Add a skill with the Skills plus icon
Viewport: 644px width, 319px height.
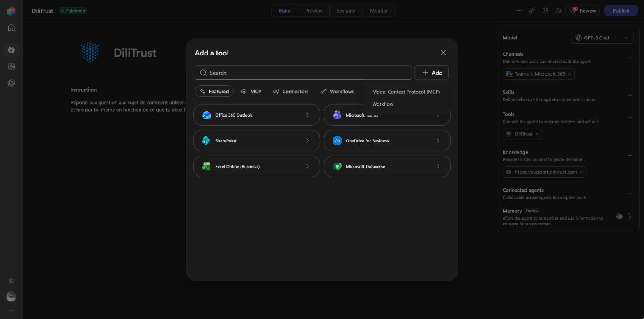click(x=630, y=95)
